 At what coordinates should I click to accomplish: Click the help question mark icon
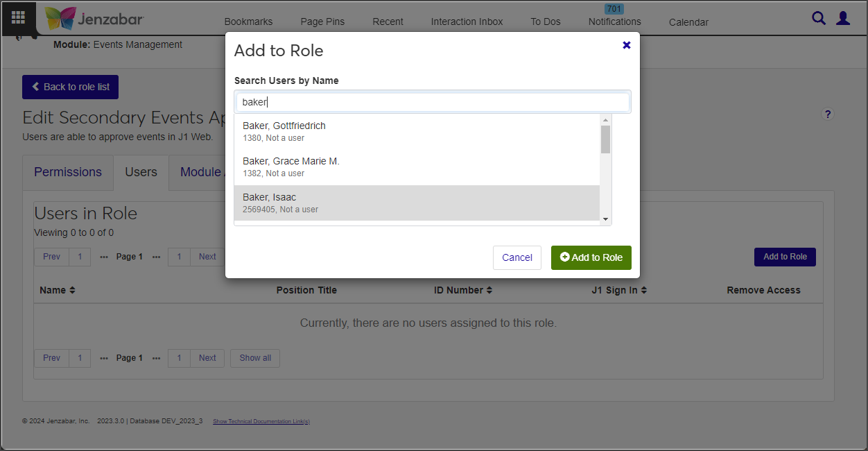coord(827,114)
